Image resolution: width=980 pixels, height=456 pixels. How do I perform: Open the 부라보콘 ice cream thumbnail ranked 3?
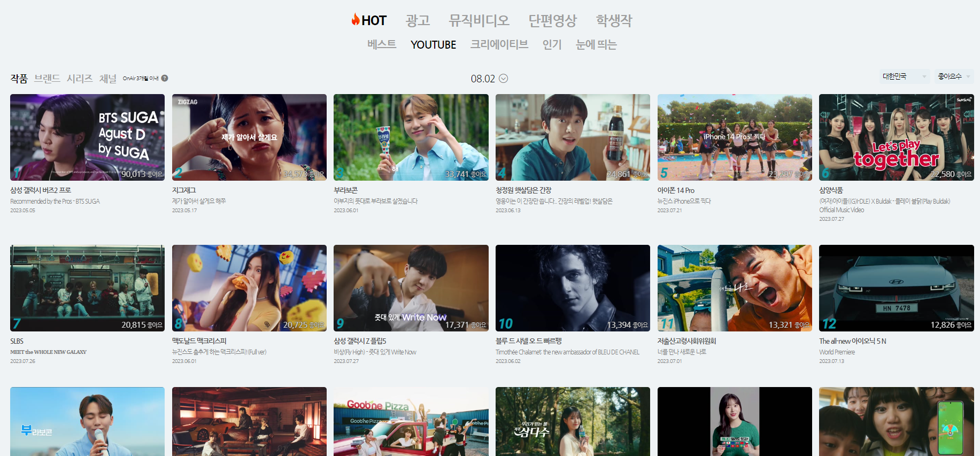(411, 137)
